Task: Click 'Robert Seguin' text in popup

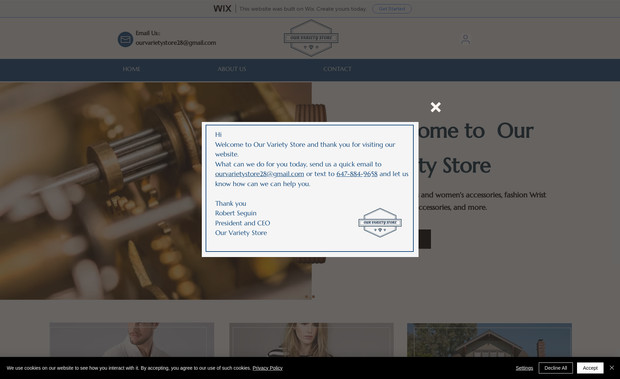Action: tap(236, 213)
